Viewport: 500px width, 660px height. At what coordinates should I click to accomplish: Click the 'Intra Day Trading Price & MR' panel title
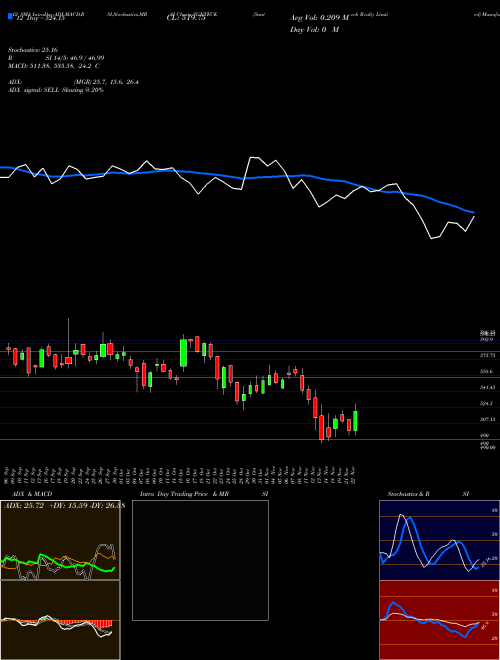184,494
